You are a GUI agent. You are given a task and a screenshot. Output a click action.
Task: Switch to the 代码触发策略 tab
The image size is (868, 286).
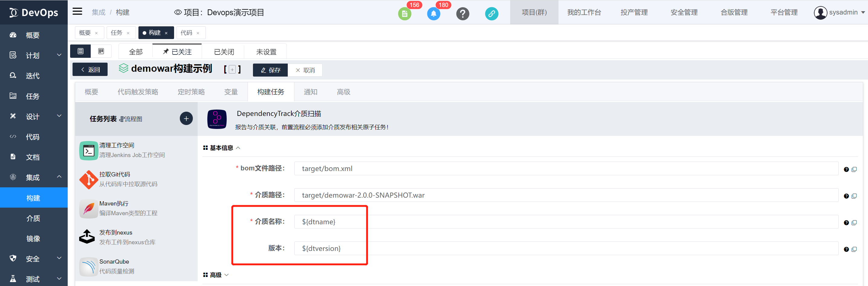click(138, 92)
